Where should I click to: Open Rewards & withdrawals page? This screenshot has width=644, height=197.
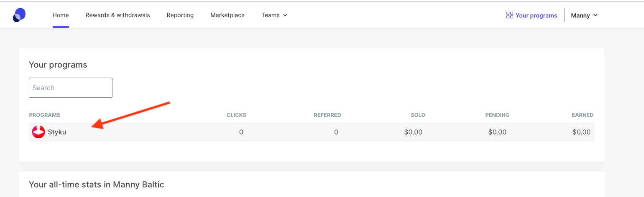click(x=118, y=15)
